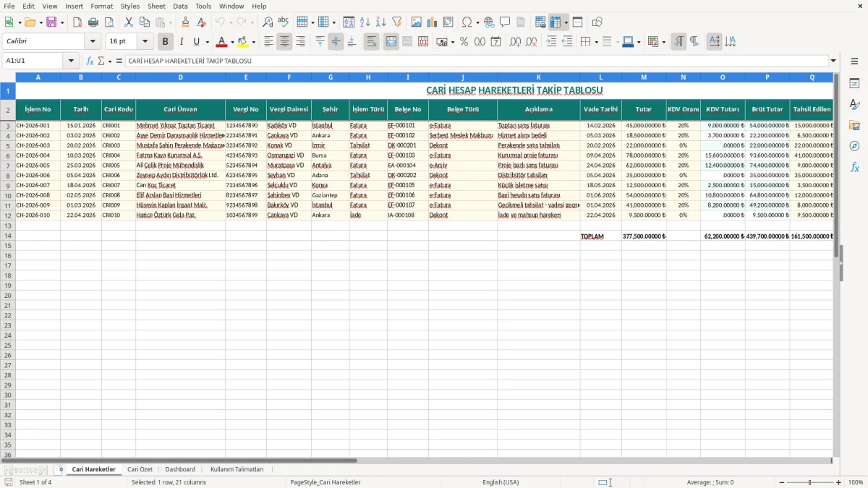This screenshot has width=868, height=488.
Task: Open Sidebar Properties panel icon
Action: [x=854, y=83]
